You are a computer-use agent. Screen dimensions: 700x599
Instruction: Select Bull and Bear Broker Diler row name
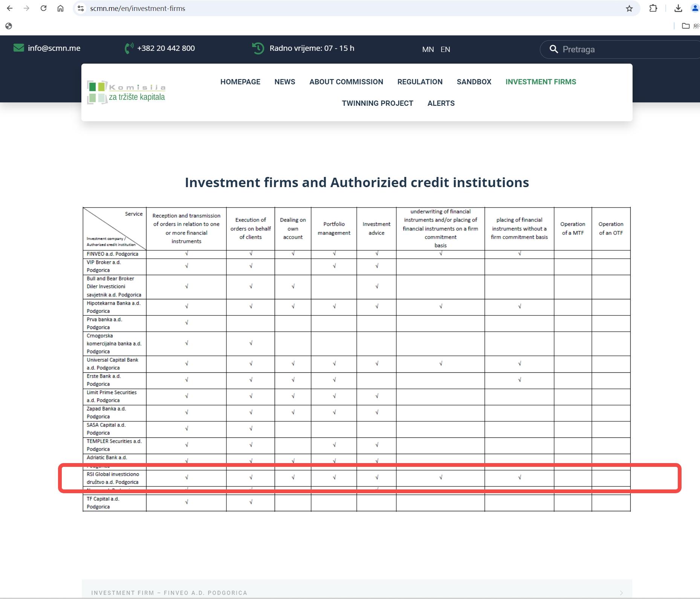(x=114, y=287)
